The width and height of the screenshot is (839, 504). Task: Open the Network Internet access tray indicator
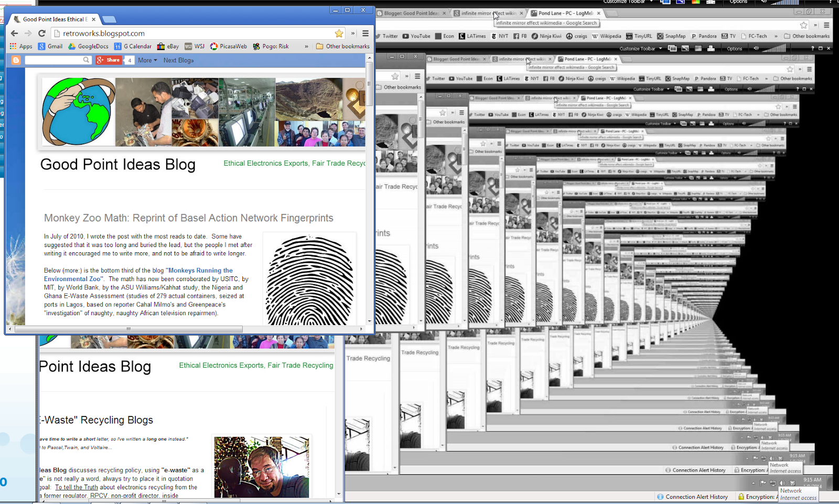[798, 494]
